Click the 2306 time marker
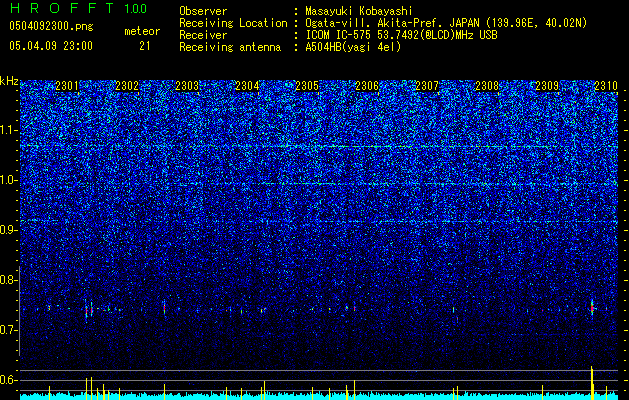This screenshot has width=629, height=400. pyautogui.click(x=367, y=86)
